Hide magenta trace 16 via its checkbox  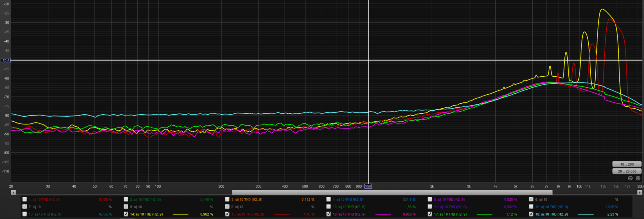[328, 214]
